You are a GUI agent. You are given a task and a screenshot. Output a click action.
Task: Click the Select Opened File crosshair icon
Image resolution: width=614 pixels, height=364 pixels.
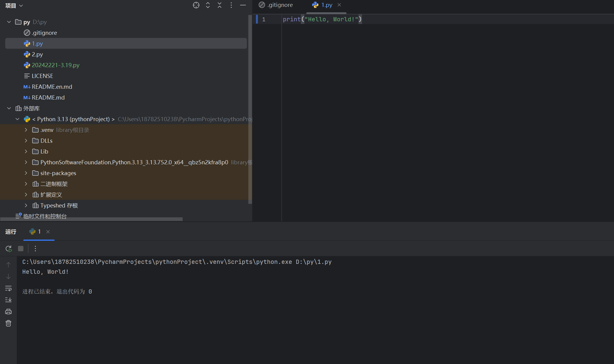[196, 5]
